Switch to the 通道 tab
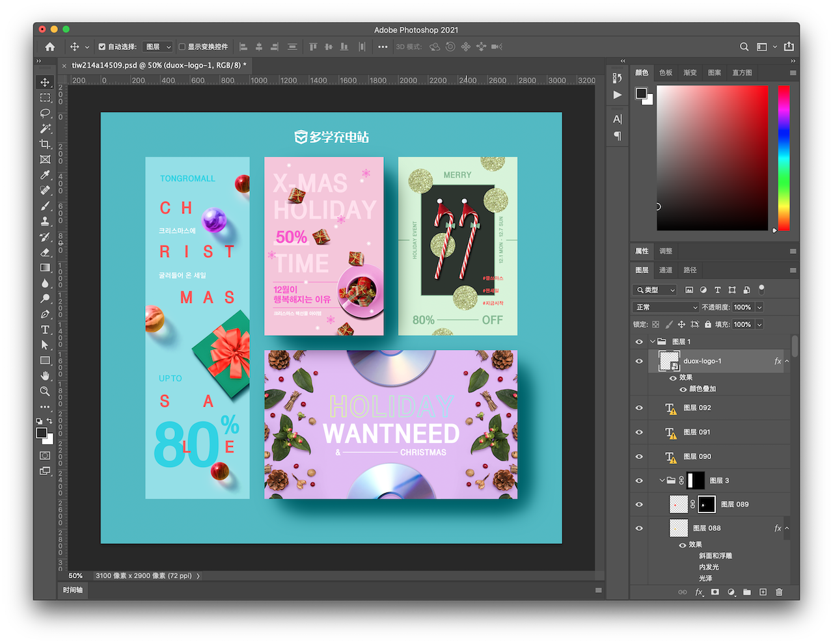Screen dimensions: 833x644 tap(665, 270)
